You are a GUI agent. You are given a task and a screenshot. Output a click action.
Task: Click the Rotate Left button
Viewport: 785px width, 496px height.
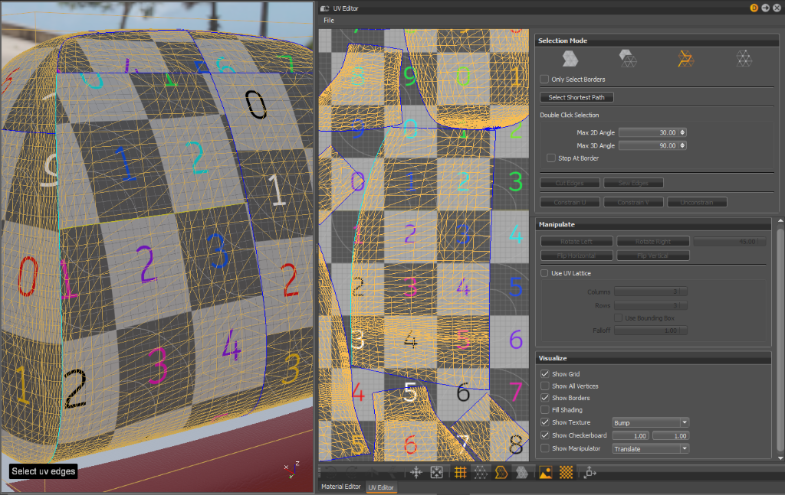coord(576,241)
